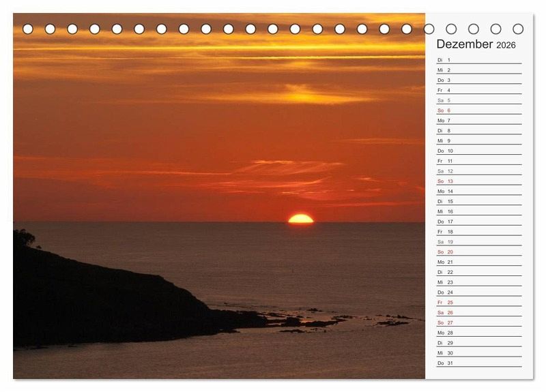Click the Fr 11 calendar line
Viewport: 546px width, 392px height.
tap(478, 161)
